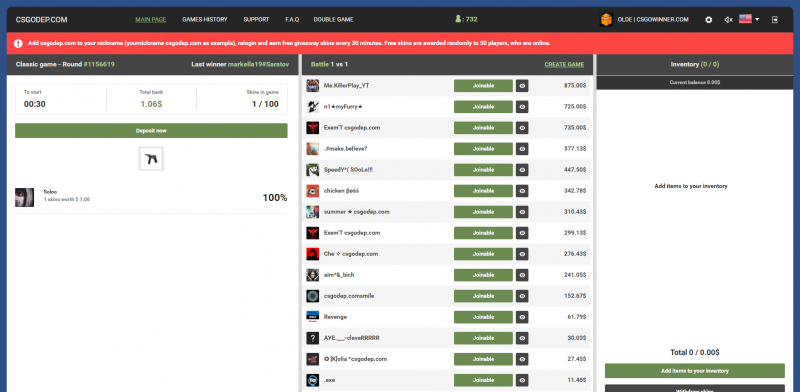Viewport: 800px width, 392px height.
Task: View Me.KillerPlay_YT battle with eye icon
Action: (522, 86)
